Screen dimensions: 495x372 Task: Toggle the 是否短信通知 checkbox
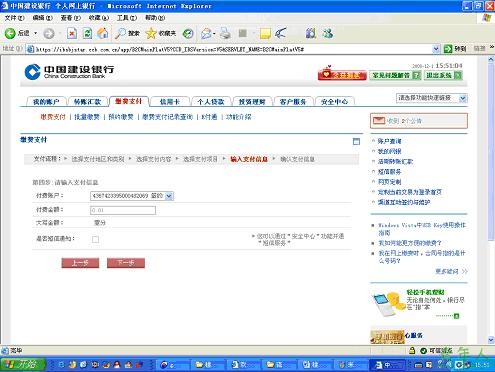pos(95,239)
